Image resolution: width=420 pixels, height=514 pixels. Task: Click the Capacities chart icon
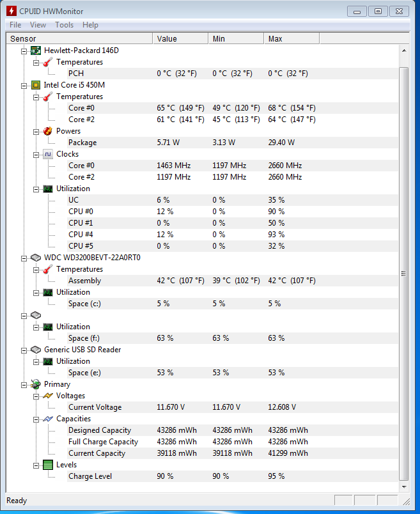(48, 419)
